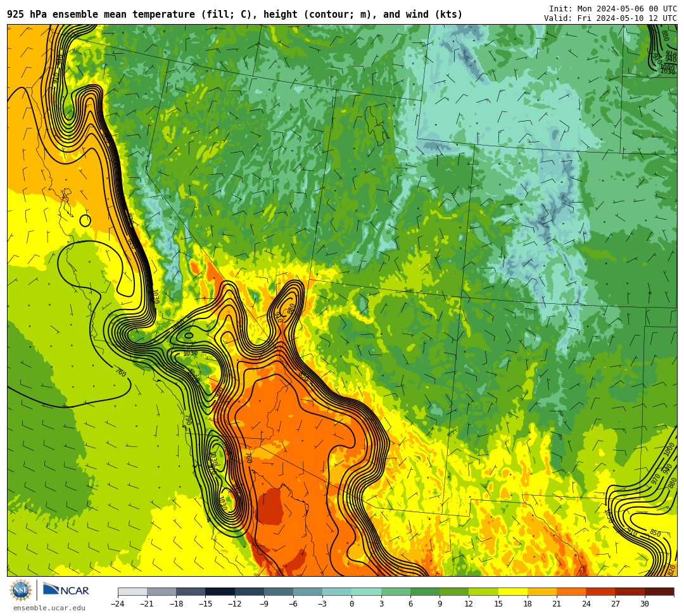Image resolution: width=684 pixels, height=616 pixels.
Task: Click the 'Valid: Fri 2024-05-10 12 UTC' text
Action: click(x=611, y=18)
